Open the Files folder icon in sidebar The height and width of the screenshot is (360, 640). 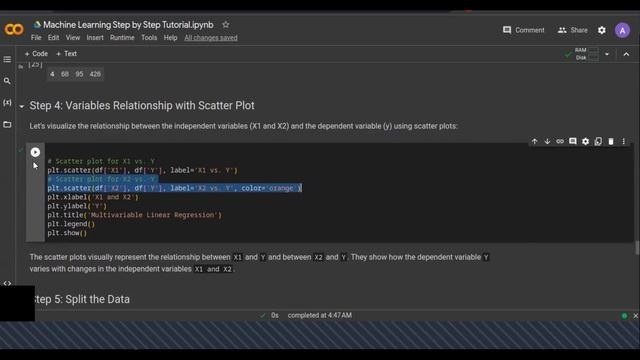click(x=7, y=124)
